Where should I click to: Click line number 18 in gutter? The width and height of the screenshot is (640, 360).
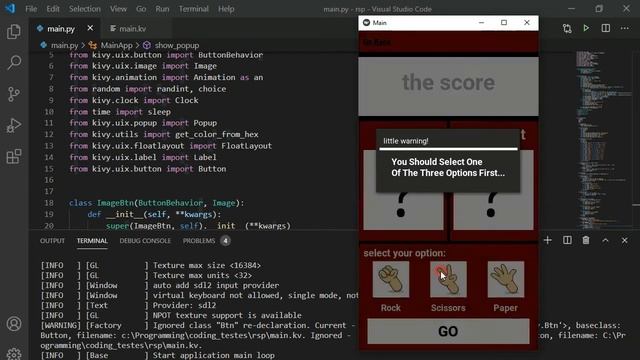coord(49,203)
